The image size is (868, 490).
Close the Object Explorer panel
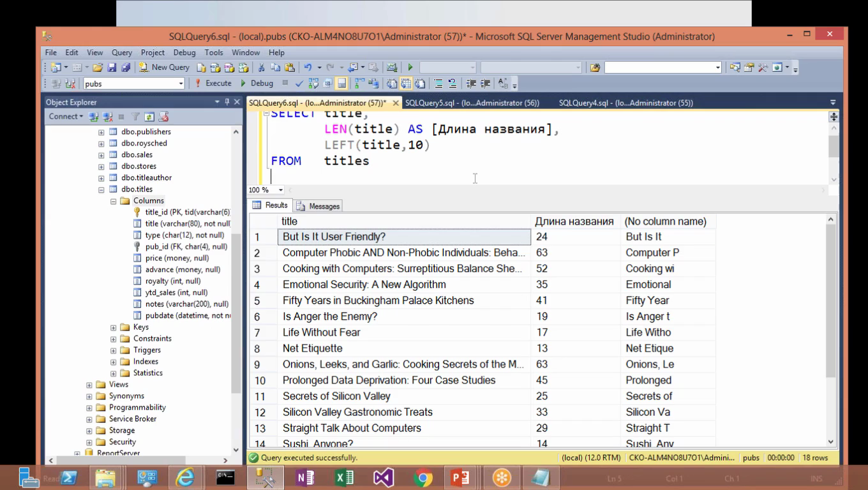click(237, 102)
